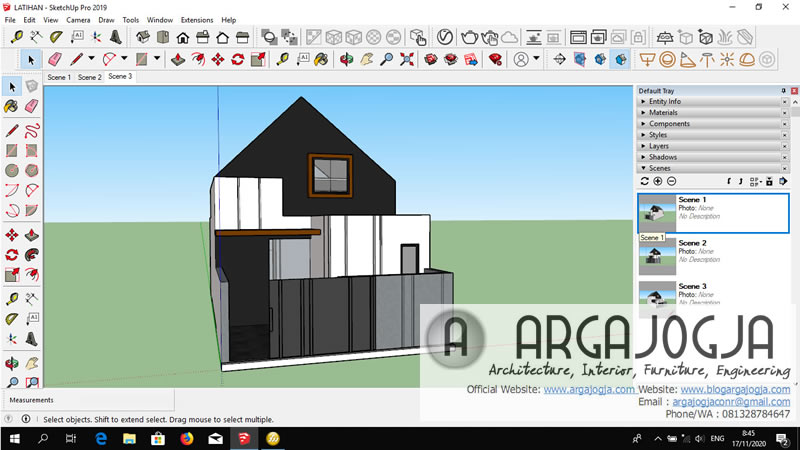800x450 pixels.
Task: Open Firefox from the taskbar
Action: pyautogui.click(x=187, y=439)
